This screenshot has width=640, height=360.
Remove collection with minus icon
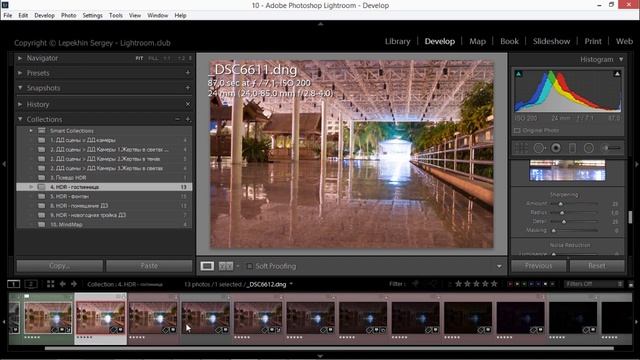click(178, 119)
